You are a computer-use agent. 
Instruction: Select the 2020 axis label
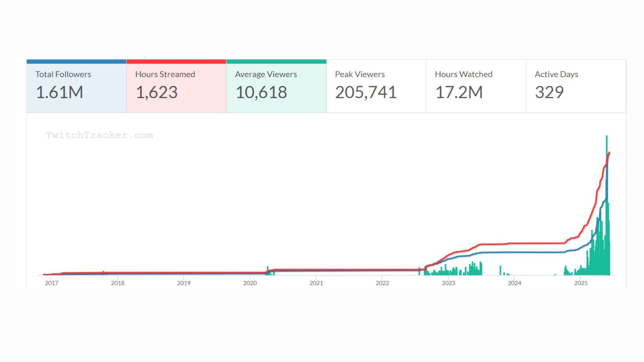pos(250,283)
